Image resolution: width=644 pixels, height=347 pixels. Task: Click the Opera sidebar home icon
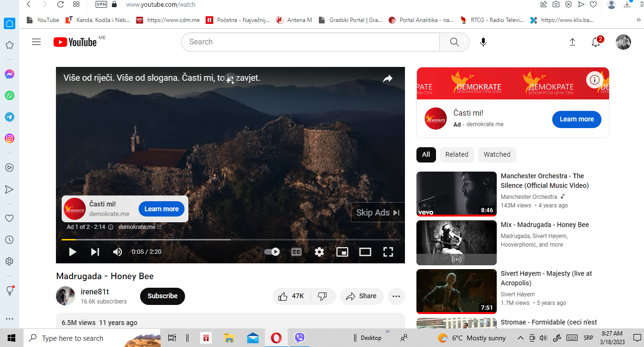pyautogui.click(x=9, y=23)
